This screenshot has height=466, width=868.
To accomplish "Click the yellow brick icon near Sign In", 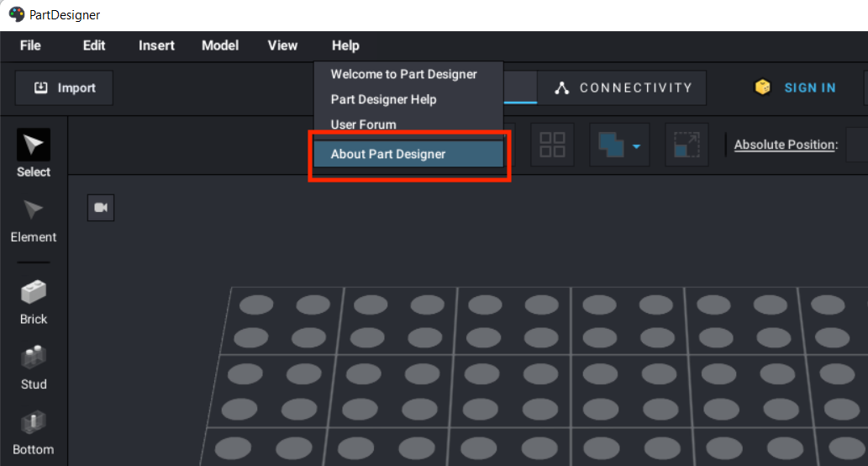I will (763, 87).
